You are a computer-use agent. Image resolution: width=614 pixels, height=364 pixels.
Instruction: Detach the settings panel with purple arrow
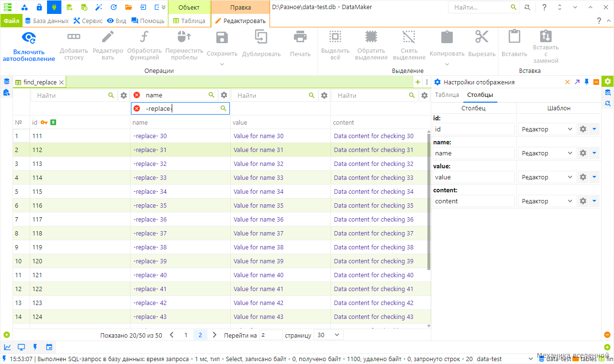click(577, 82)
